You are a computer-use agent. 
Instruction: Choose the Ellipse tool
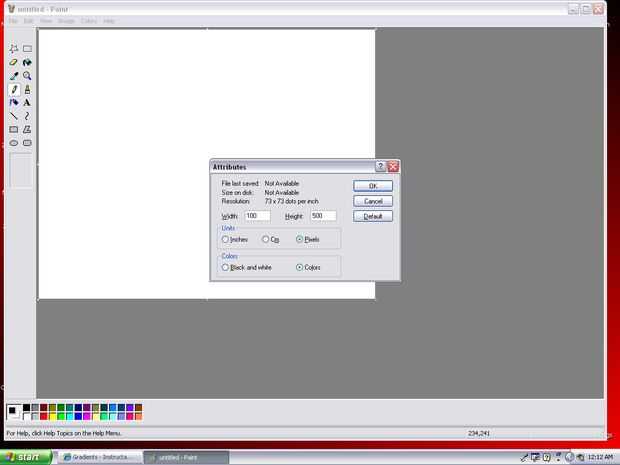click(14, 143)
